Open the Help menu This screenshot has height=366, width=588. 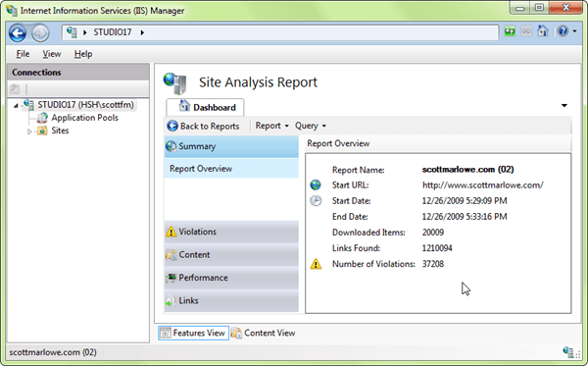(x=83, y=54)
